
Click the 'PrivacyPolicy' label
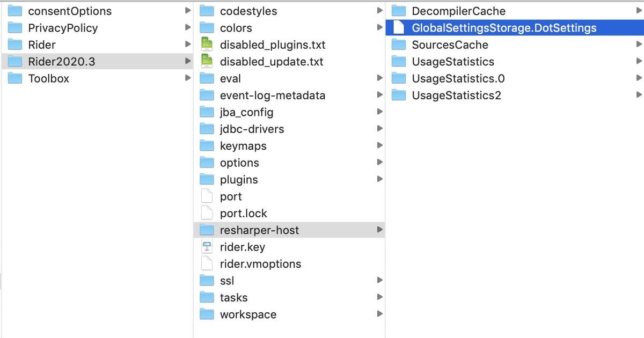tap(63, 28)
